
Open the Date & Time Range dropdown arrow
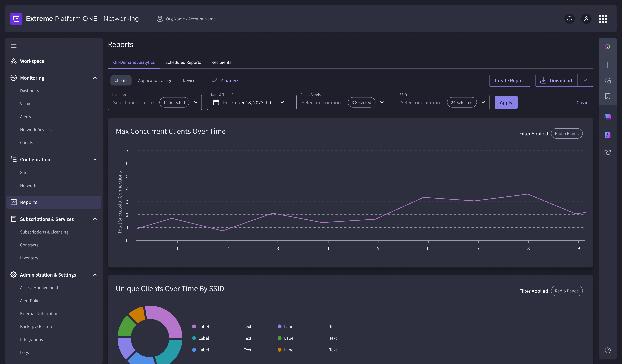tap(282, 102)
